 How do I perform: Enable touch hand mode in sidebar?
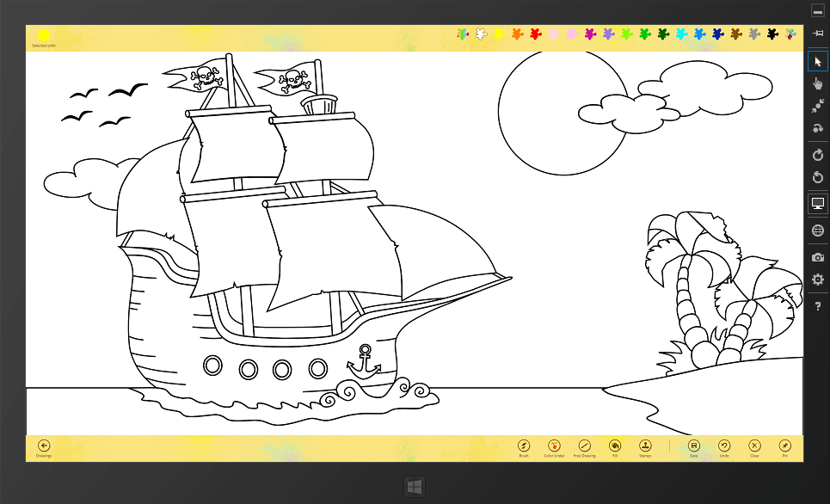817,83
